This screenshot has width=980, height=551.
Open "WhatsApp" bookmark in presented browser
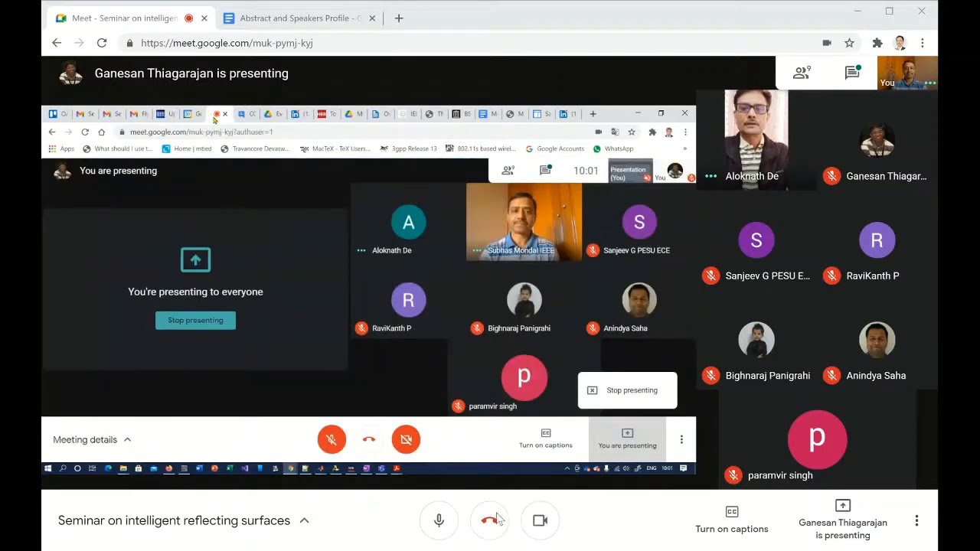[x=613, y=148]
